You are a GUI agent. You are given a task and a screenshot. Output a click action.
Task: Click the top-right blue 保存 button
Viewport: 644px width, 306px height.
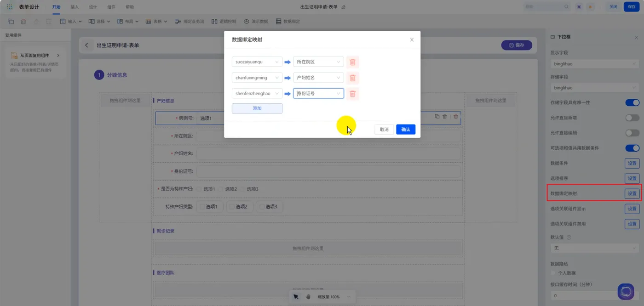[x=632, y=7]
